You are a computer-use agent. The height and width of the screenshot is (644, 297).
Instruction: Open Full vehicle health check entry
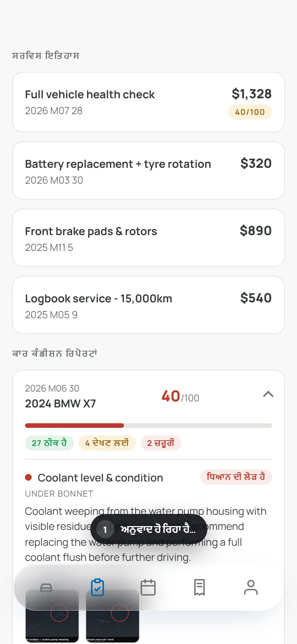tap(148, 102)
